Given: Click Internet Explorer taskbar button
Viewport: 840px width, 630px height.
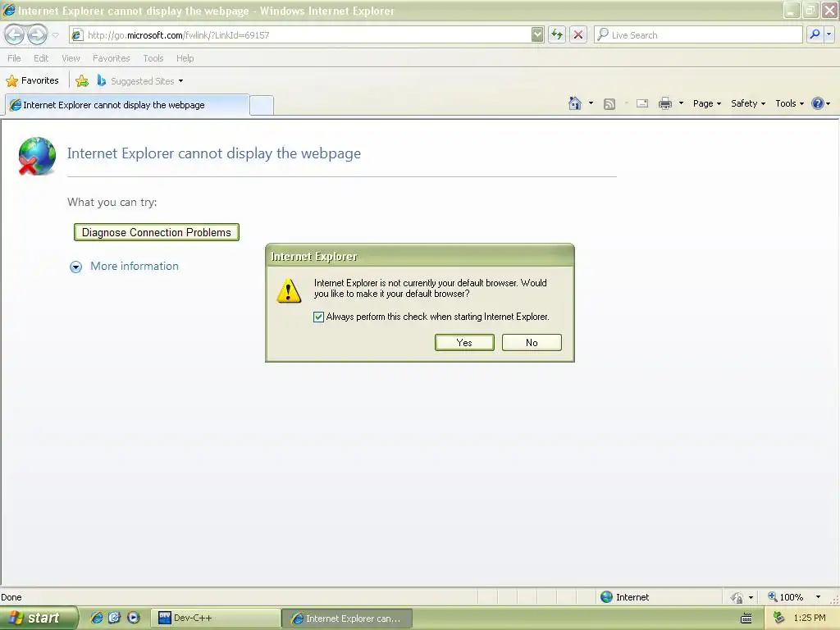Looking at the screenshot, I should click(347, 619).
